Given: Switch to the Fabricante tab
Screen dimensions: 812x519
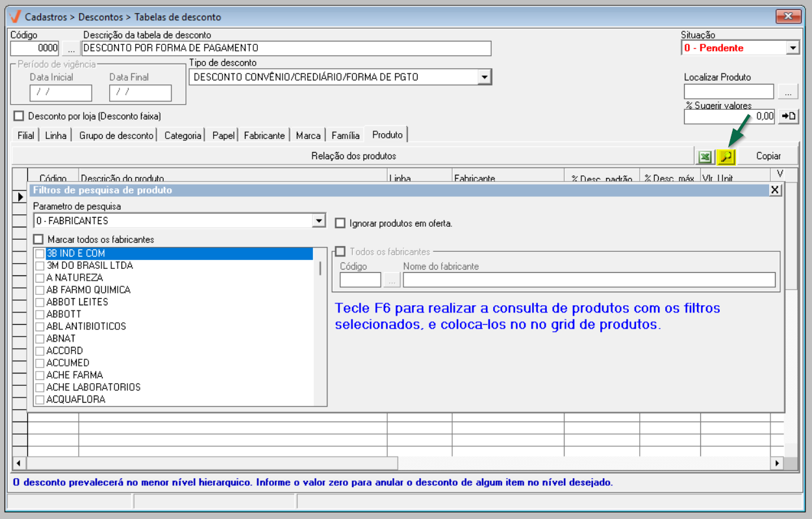Looking at the screenshot, I should tap(264, 136).
